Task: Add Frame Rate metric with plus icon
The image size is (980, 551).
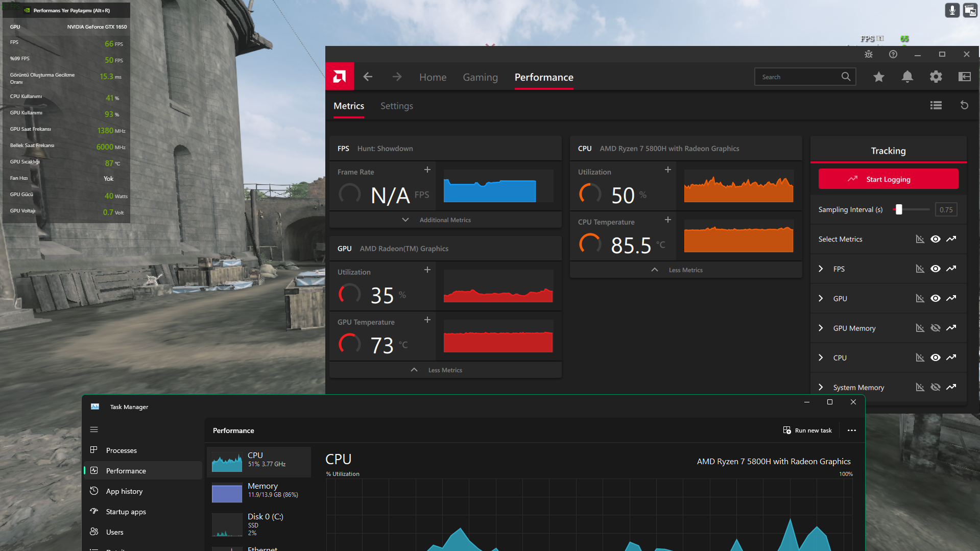Action: point(427,170)
